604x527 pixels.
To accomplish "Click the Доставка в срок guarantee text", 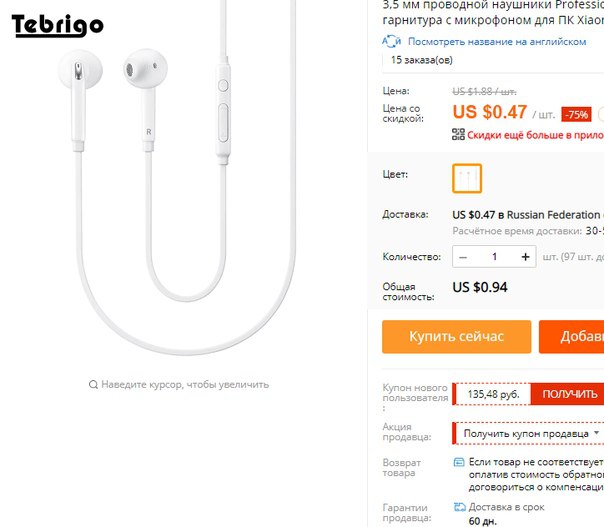I will 506,507.
